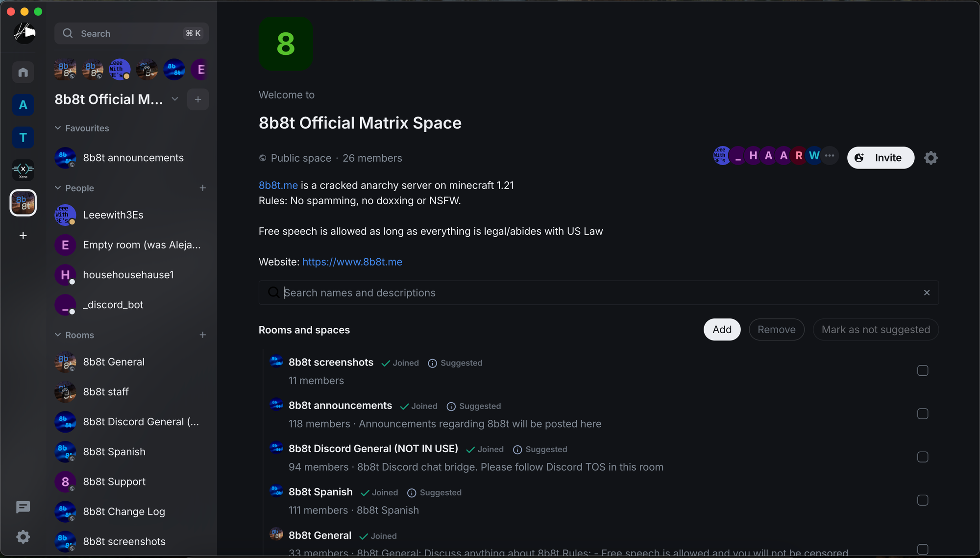The height and width of the screenshot is (558, 980).
Task: Click the plus icon next to People
Action: [x=203, y=188]
